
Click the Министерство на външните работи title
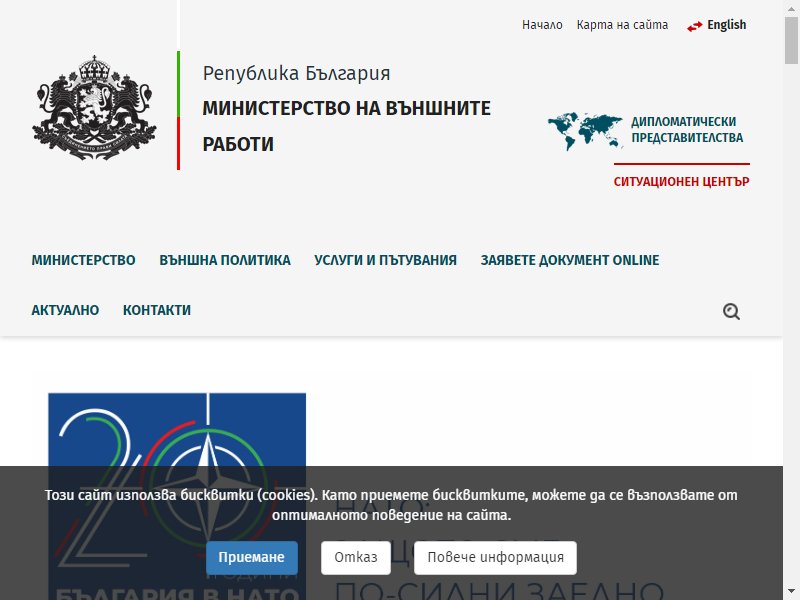click(x=346, y=126)
